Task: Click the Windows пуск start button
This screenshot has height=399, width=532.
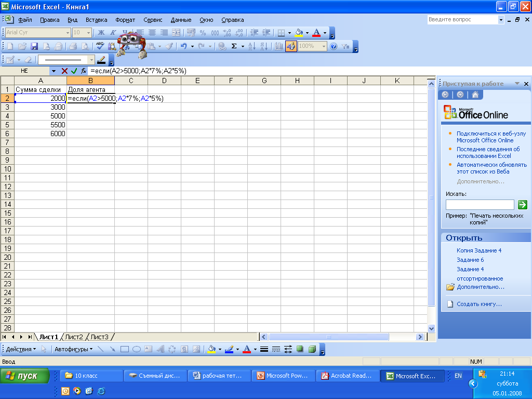Action: 25,376
